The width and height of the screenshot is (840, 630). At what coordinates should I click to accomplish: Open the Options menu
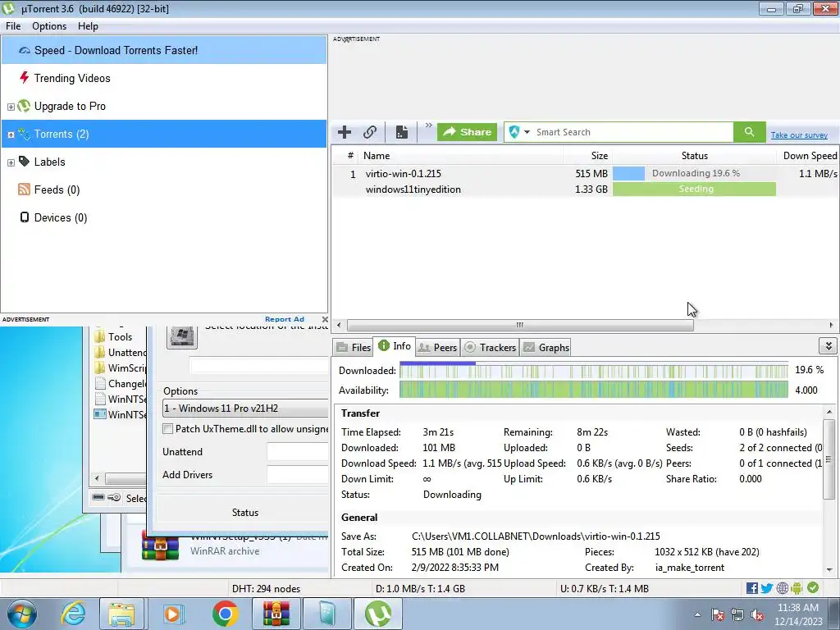point(49,26)
